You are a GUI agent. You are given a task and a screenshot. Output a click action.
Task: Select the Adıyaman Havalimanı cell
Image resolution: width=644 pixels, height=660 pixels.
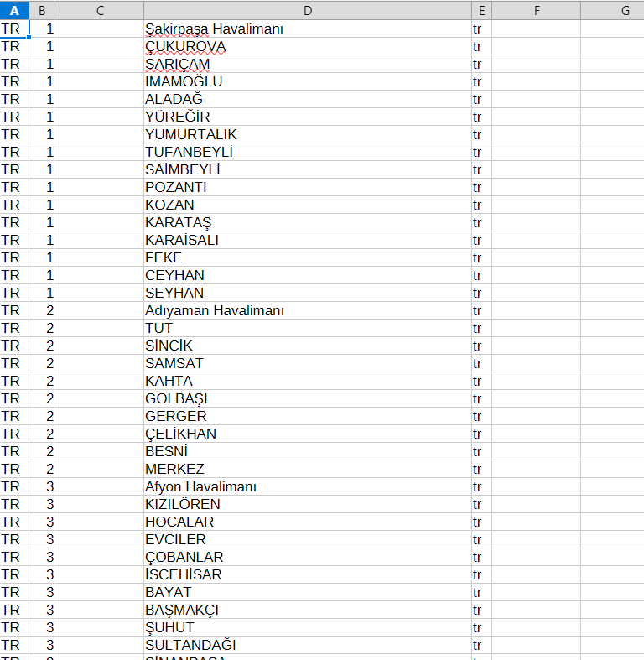tap(308, 310)
